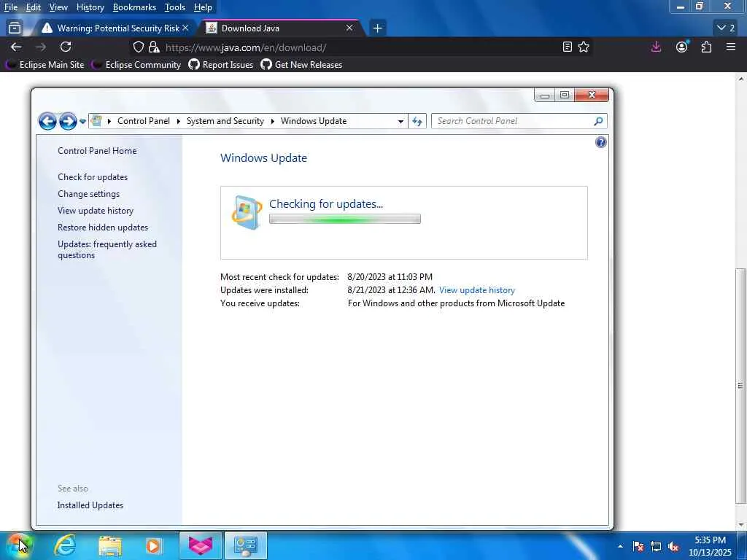Open the Edit menu
This screenshot has width=747, height=560.
pyautogui.click(x=34, y=7)
